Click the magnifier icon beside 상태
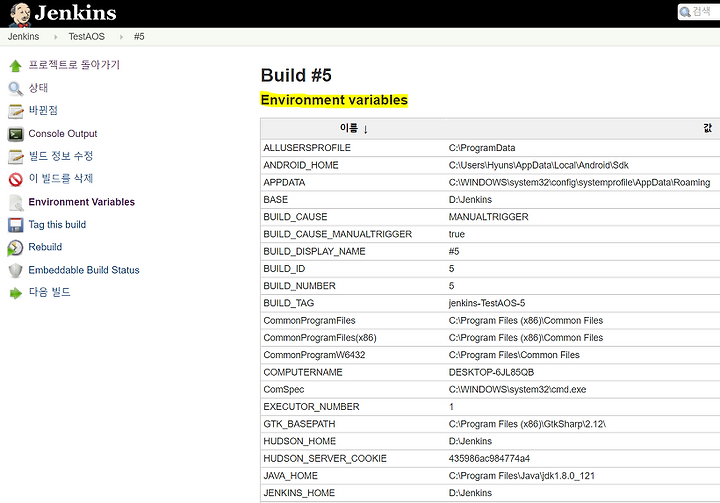The width and height of the screenshot is (720, 503). click(x=15, y=89)
